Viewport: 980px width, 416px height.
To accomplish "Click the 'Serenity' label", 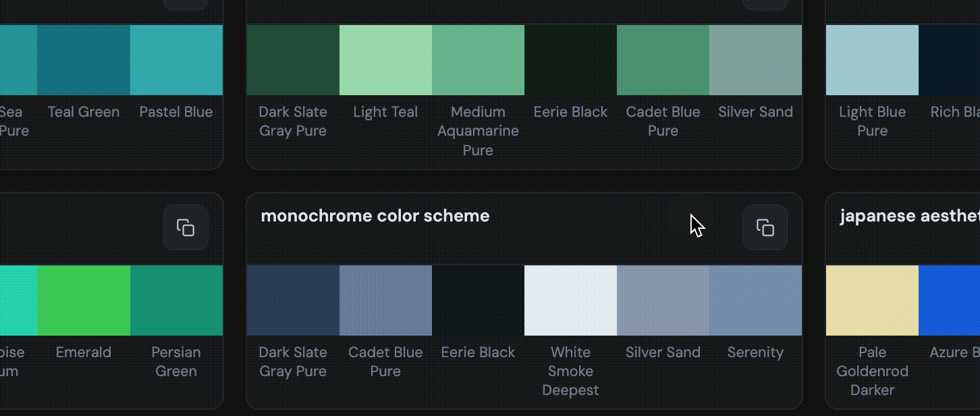I will 755,353.
